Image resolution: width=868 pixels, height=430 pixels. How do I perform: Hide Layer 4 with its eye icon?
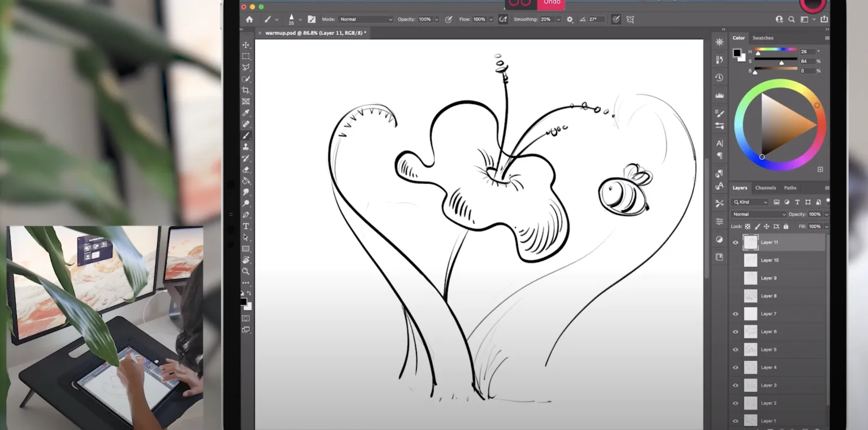735,367
